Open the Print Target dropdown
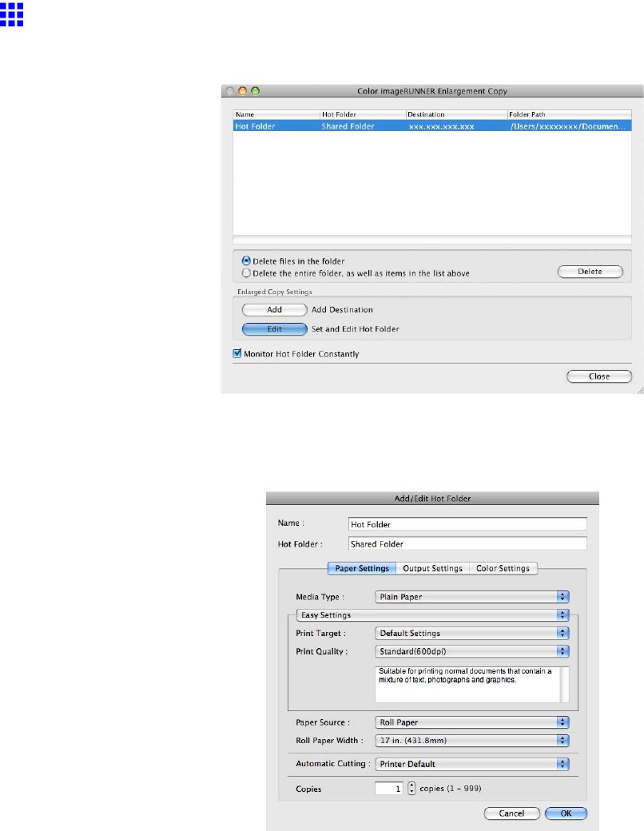 pos(471,634)
